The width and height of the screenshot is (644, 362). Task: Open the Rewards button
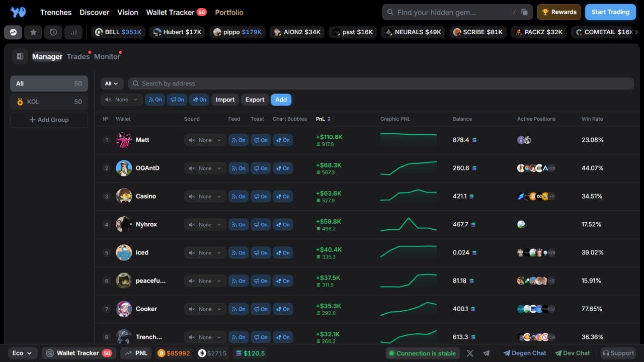(559, 12)
